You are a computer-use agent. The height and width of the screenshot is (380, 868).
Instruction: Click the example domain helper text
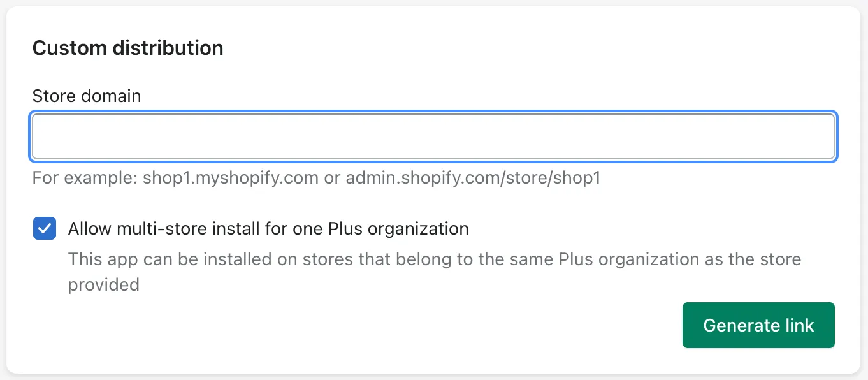point(316,178)
